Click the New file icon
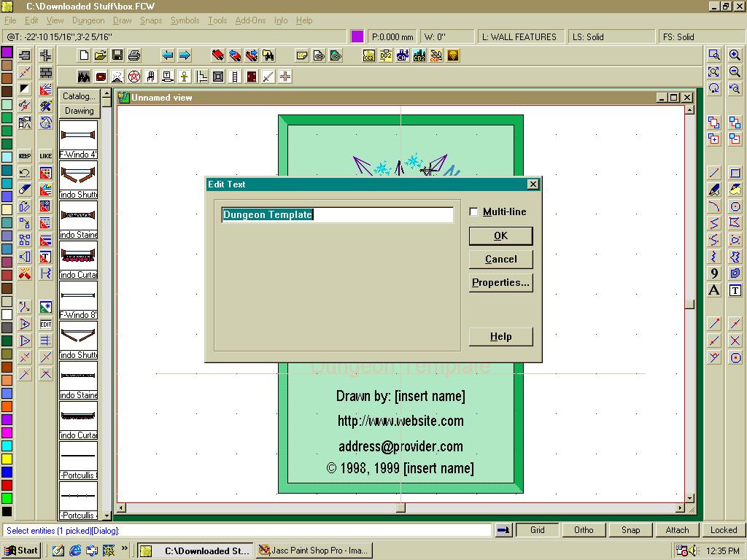The image size is (747, 560). pyautogui.click(x=84, y=55)
